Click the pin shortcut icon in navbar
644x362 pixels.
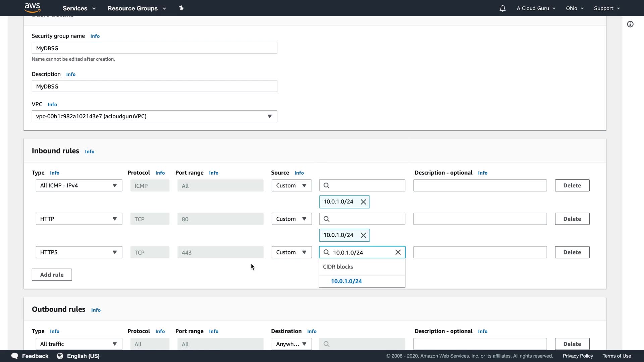(x=181, y=8)
